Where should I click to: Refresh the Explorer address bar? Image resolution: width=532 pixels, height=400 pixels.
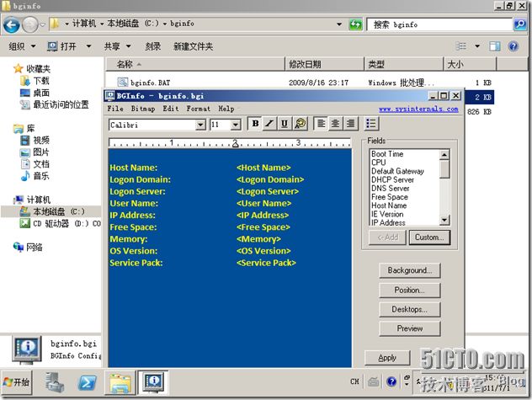[355, 24]
